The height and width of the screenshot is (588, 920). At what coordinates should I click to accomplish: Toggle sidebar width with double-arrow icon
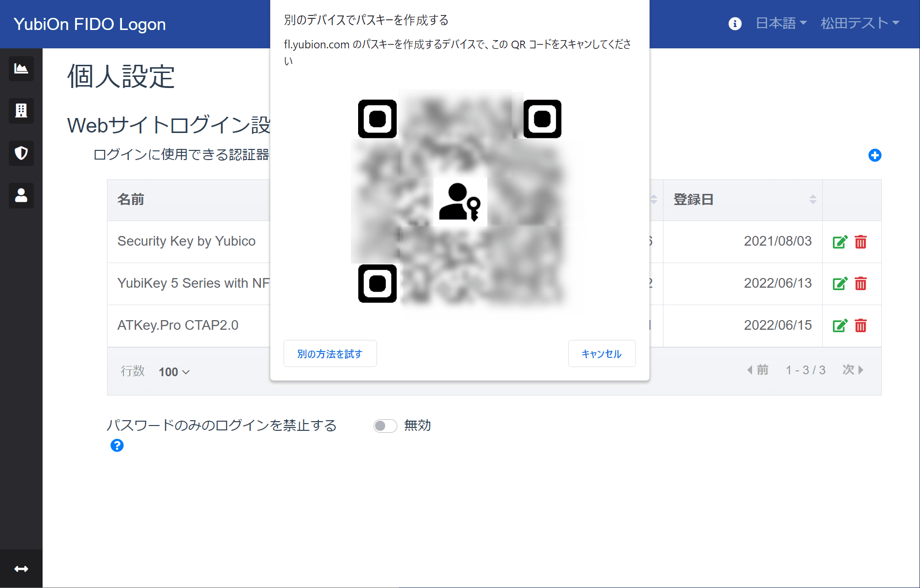[21, 569]
